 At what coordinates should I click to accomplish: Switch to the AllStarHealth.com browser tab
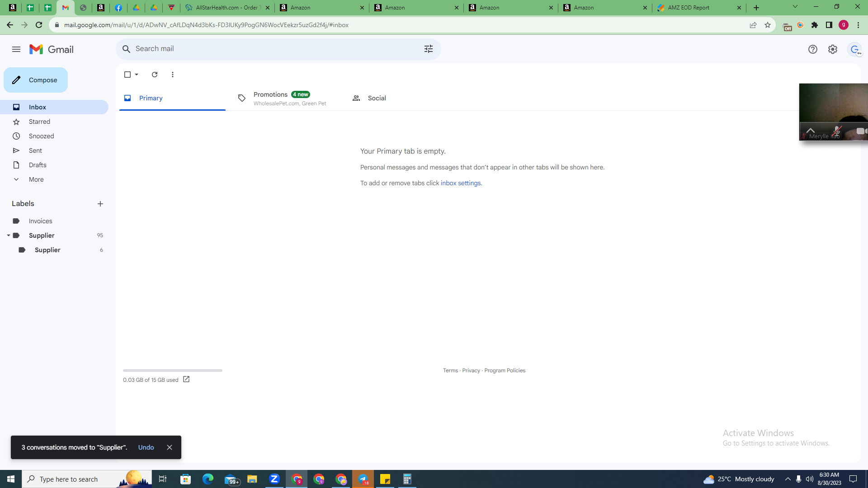pyautogui.click(x=228, y=8)
